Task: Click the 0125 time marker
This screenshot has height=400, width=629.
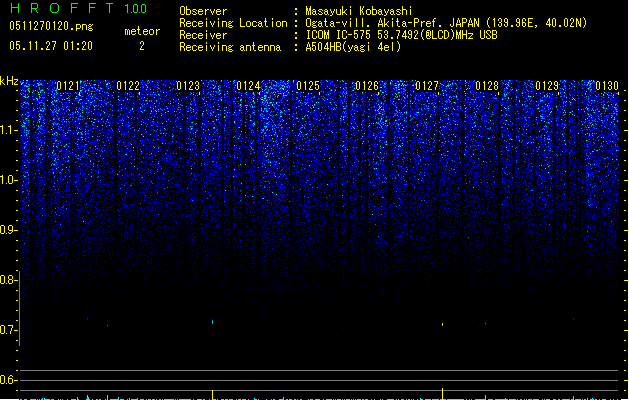Action: coord(308,86)
